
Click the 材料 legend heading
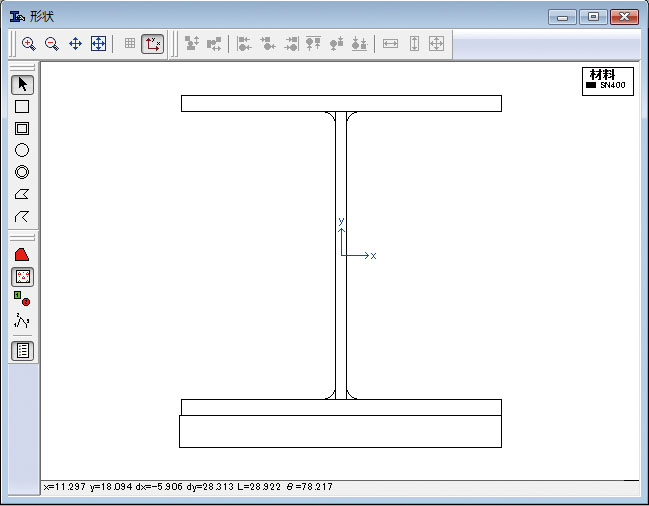pos(602,75)
